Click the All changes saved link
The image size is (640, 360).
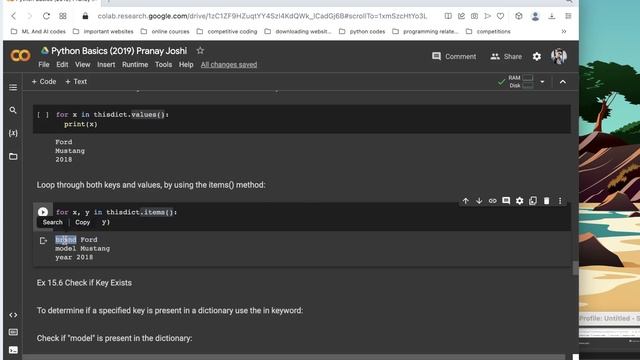pyautogui.click(x=229, y=64)
